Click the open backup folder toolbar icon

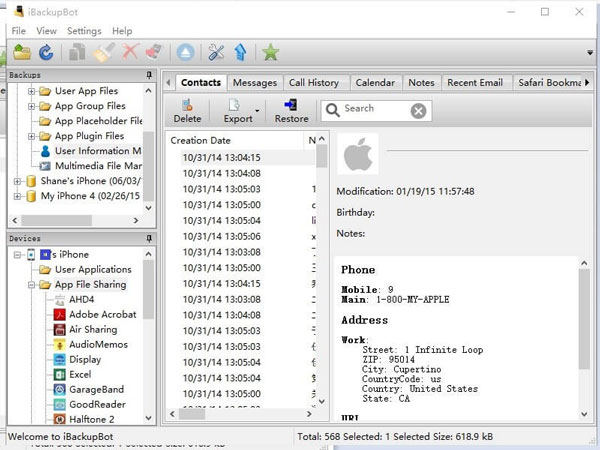[21, 52]
